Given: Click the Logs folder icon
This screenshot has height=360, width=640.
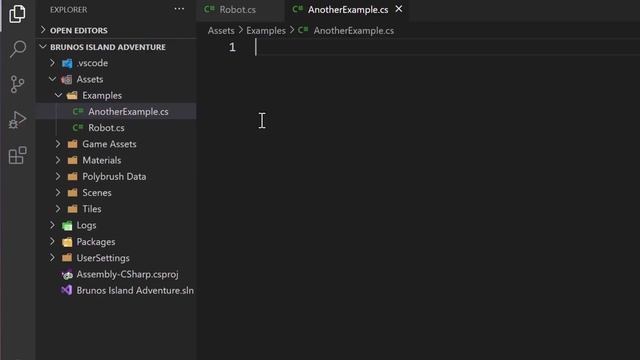Looking at the screenshot, I should [67, 225].
